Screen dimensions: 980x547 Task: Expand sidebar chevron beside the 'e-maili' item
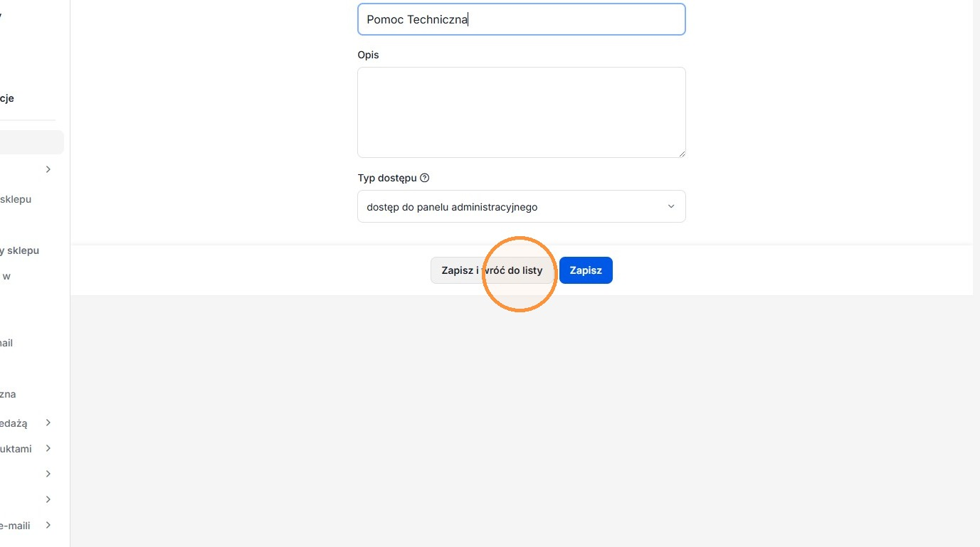pyautogui.click(x=48, y=525)
